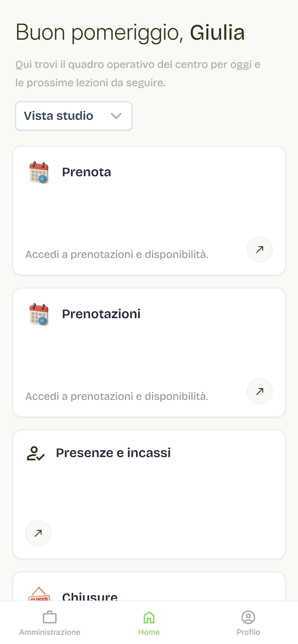Open the Prenotazioni card title

(101, 314)
